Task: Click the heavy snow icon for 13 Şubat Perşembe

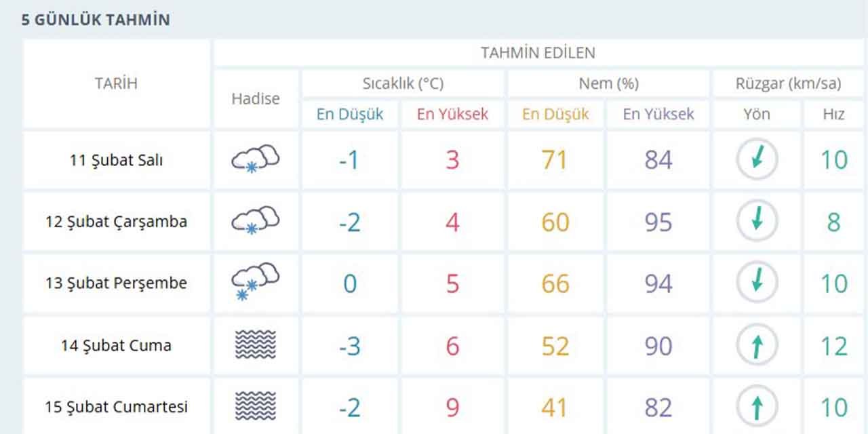Action: click(x=255, y=281)
